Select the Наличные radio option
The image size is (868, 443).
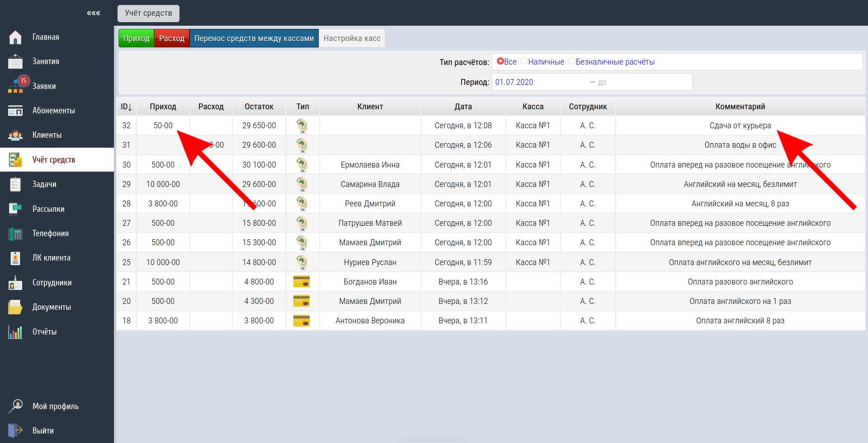[524, 61]
